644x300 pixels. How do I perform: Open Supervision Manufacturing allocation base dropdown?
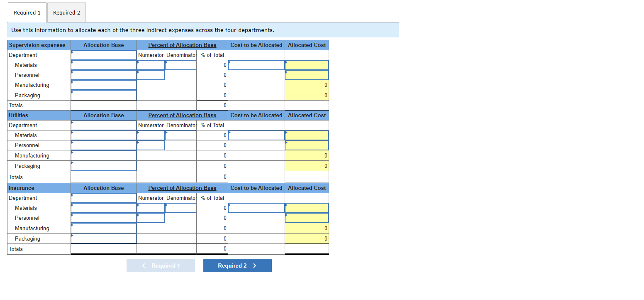pos(104,85)
